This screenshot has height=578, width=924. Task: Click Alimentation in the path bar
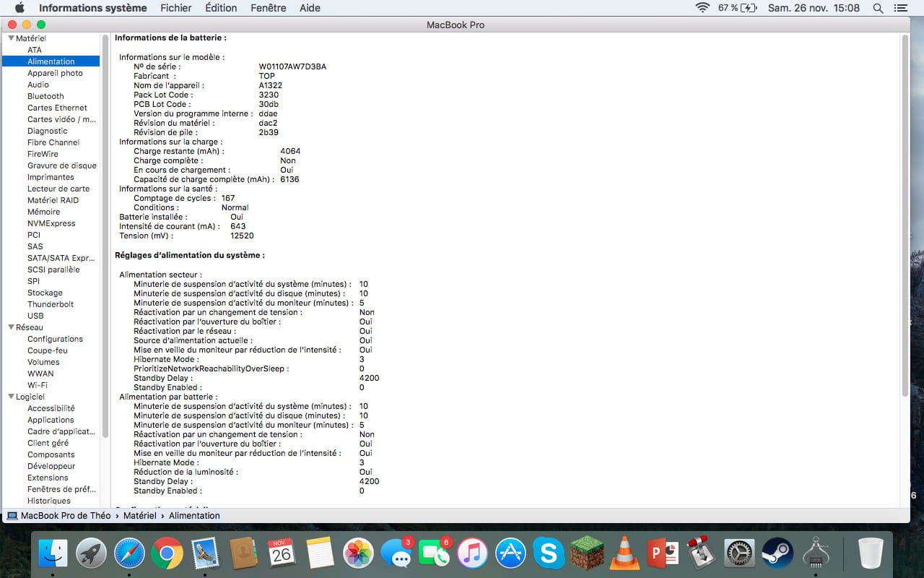194,515
